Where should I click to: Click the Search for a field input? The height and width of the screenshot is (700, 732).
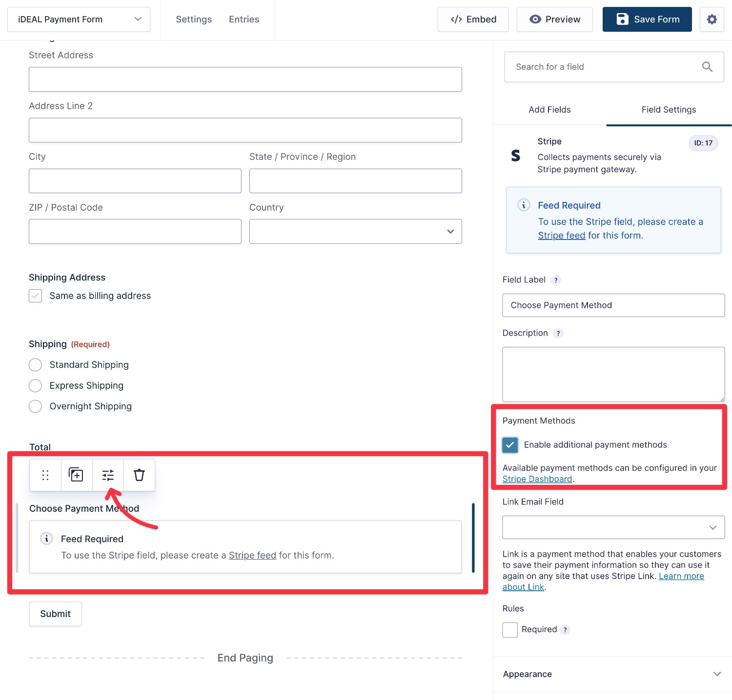pos(614,67)
